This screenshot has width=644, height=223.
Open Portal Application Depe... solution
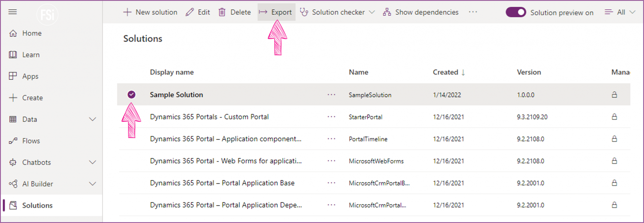(x=226, y=205)
